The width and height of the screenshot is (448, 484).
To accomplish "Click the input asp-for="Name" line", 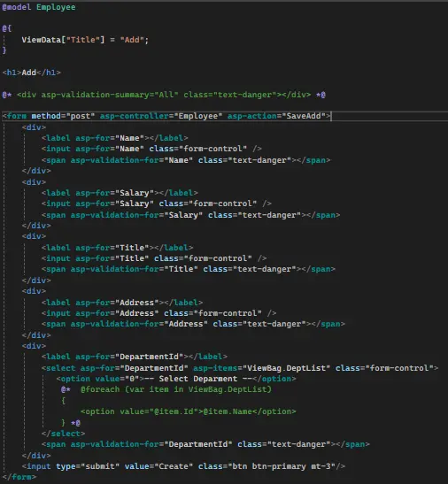I will [x=151, y=149].
